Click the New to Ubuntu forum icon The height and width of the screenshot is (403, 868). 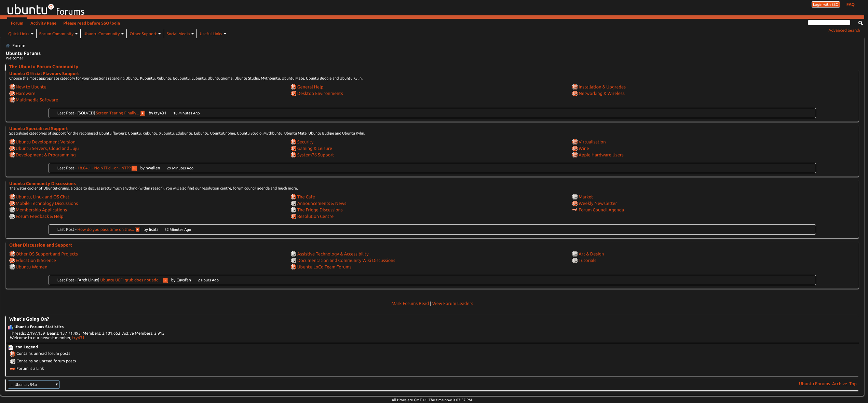tap(12, 87)
